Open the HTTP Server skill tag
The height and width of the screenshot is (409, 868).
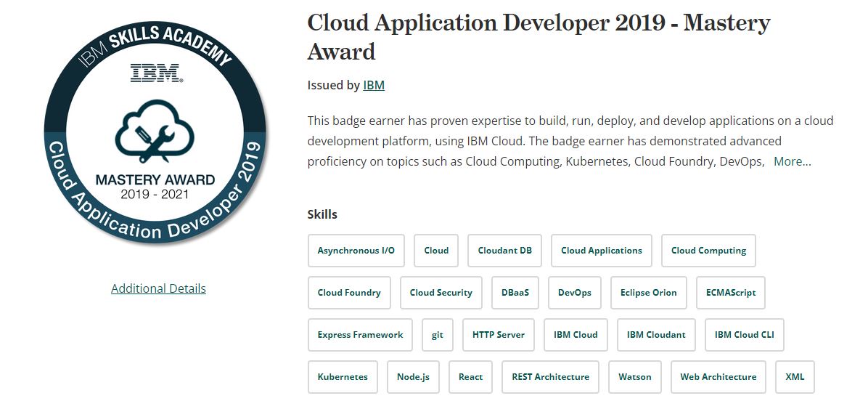pos(499,335)
